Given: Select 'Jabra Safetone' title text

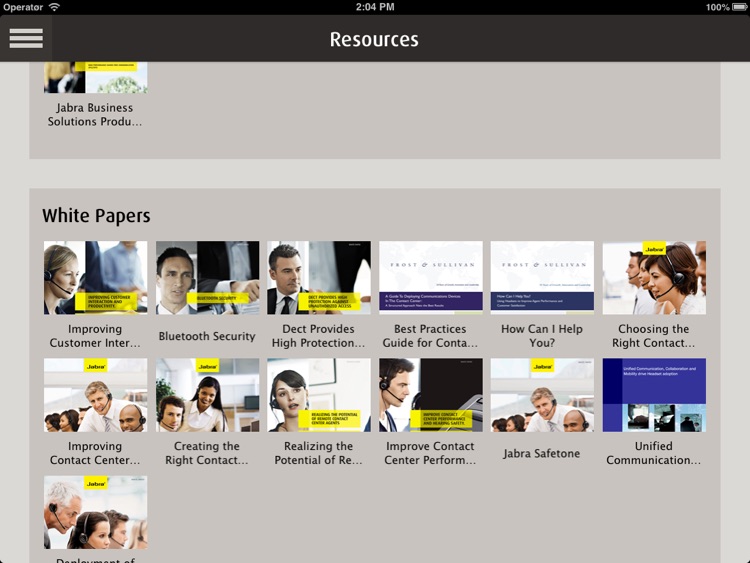Looking at the screenshot, I should point(541,453).
